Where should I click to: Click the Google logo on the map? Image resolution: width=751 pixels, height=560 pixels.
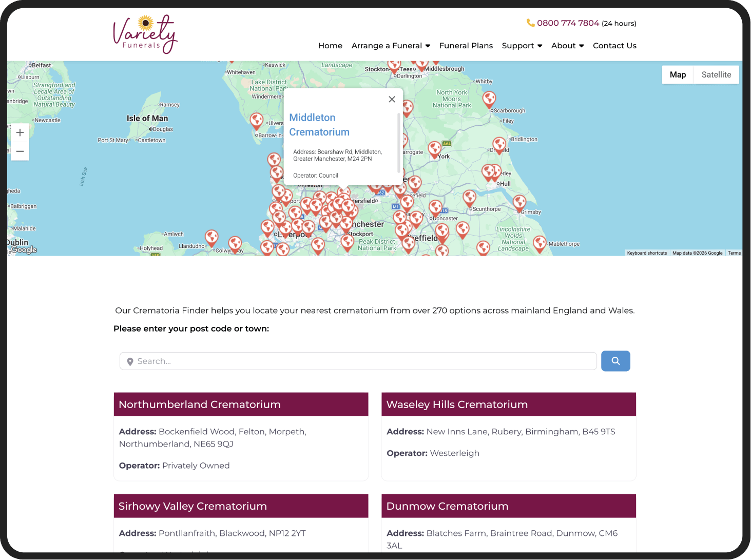(24, 250)
